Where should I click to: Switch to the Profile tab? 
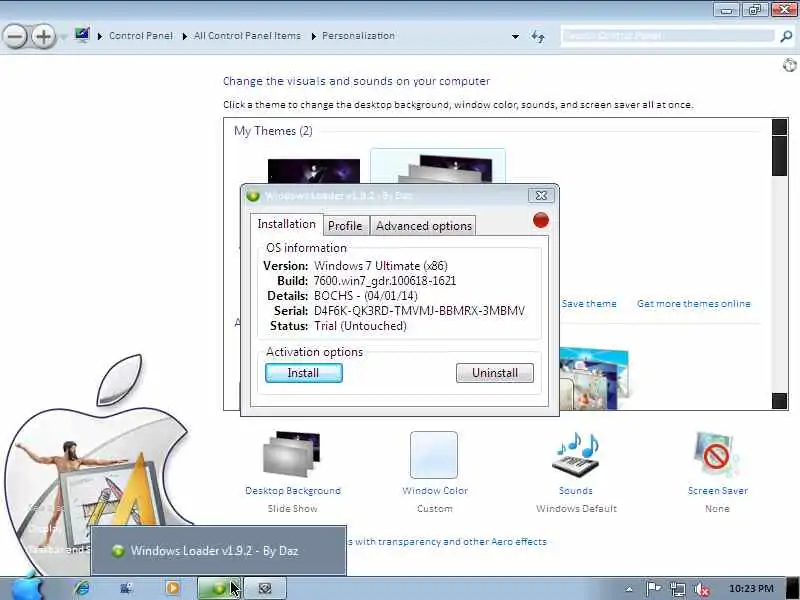click(x=345, y=226)
